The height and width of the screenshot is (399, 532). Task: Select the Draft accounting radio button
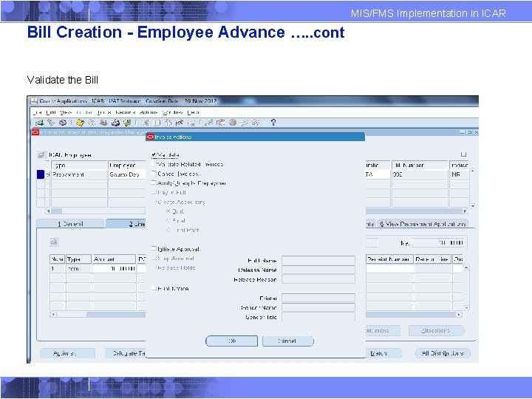coord(168,211)
